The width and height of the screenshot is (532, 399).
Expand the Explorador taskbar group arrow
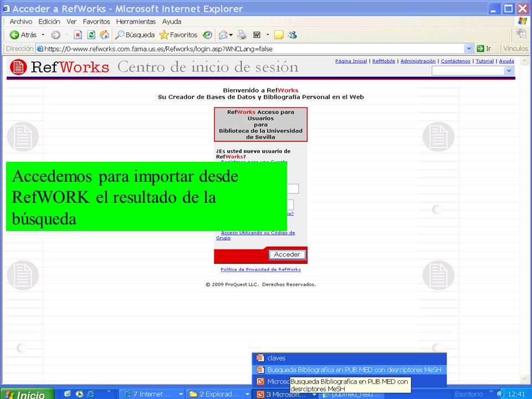coord(247,394)
